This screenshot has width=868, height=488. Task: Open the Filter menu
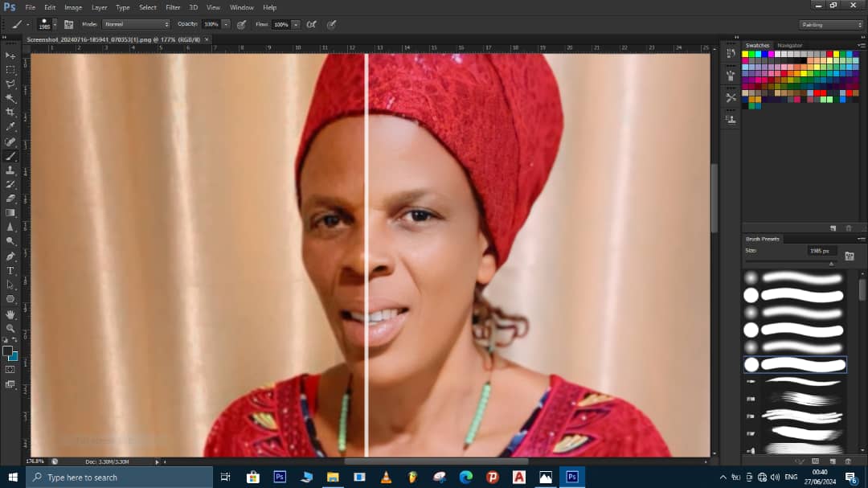[173, 7]
